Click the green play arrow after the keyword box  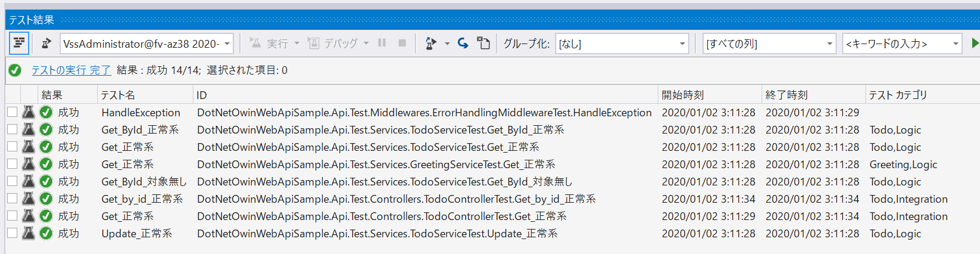coord(975,44)
